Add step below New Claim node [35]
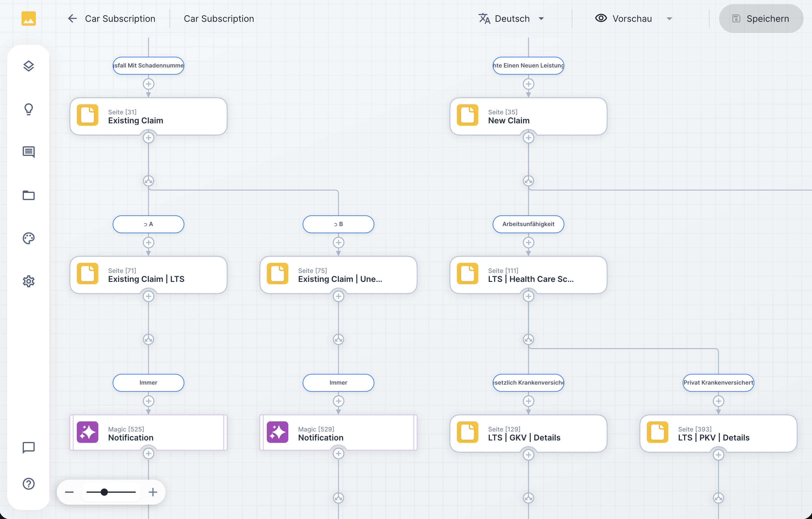 tap(528, 138)
